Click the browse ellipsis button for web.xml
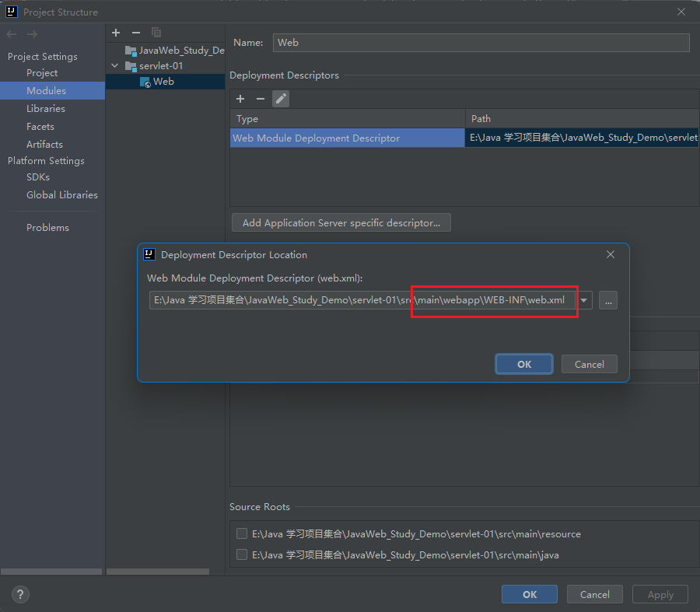 tap(608, 300)
